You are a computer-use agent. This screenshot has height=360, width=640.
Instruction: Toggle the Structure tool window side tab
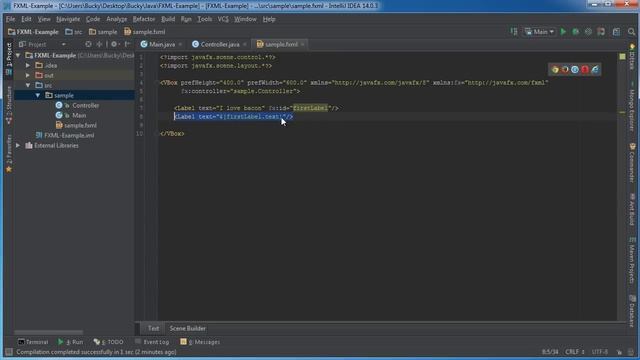coord(9,105)
